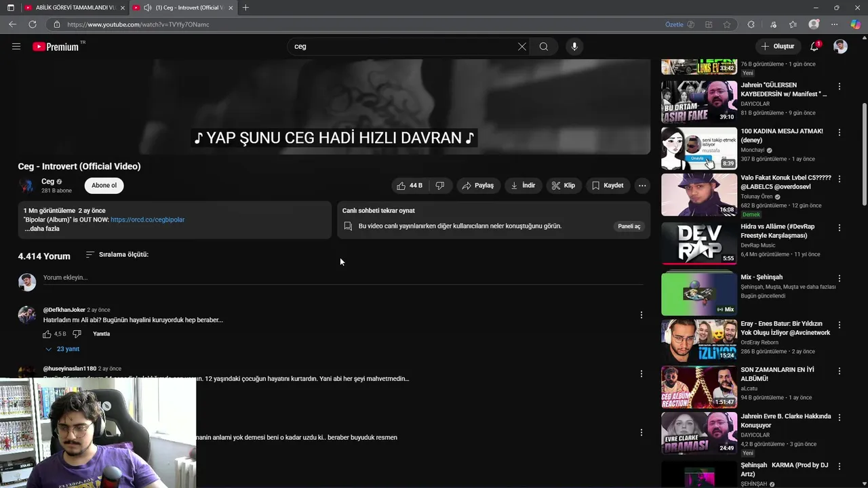
Task: Click the page vertical scrollbar
Action: click(x=864, y=154)
